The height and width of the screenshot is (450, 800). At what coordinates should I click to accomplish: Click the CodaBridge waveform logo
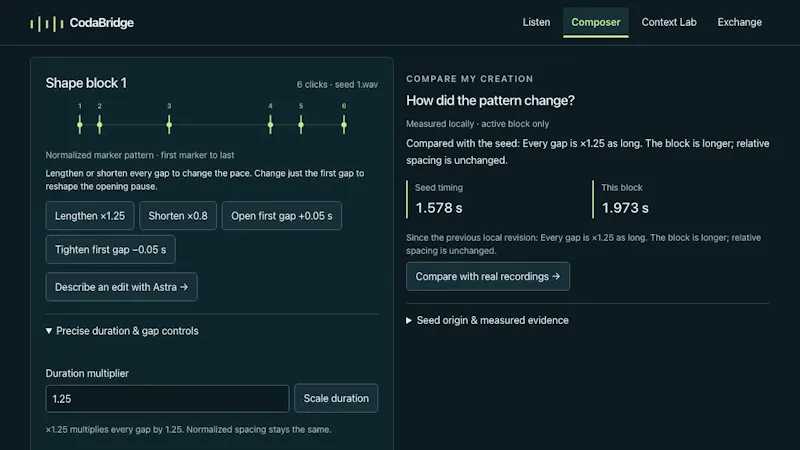point(46,23)
